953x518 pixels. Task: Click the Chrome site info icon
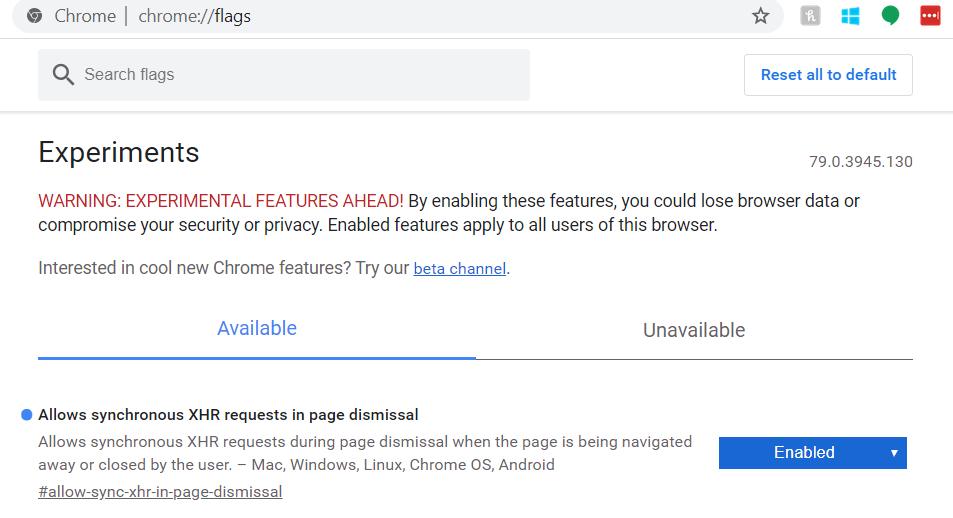click(34, 16)
